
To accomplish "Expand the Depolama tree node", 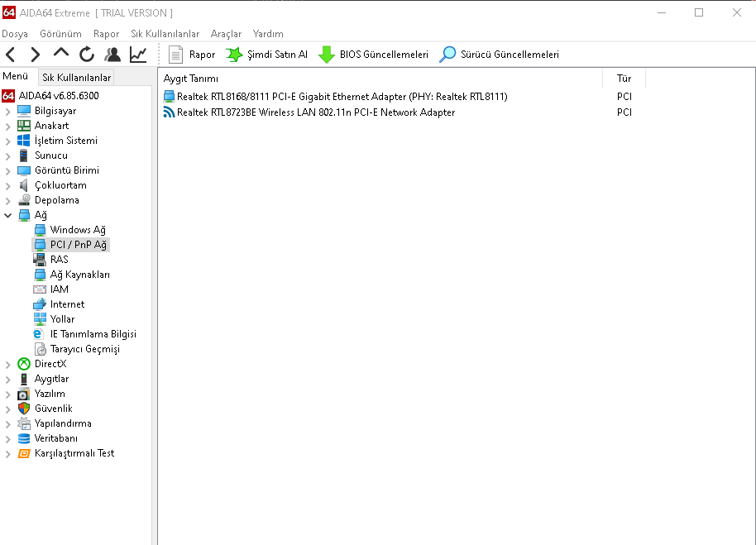I will point(7,201).
